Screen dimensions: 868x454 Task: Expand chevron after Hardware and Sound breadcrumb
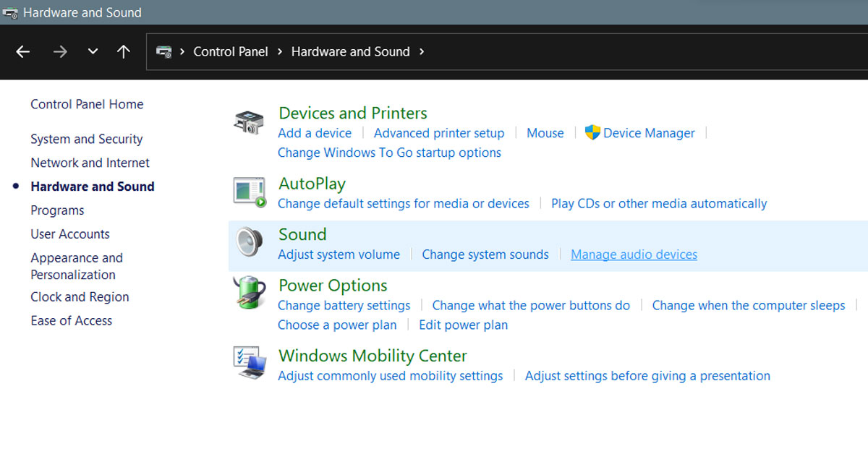coord(422,52)
